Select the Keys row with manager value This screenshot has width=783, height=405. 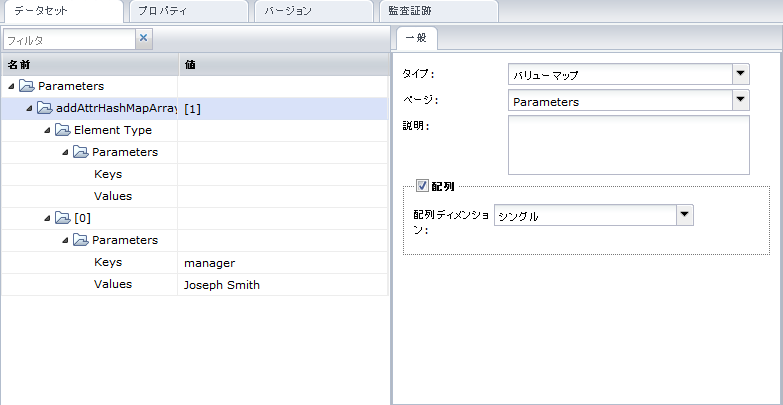pos(108,262)
